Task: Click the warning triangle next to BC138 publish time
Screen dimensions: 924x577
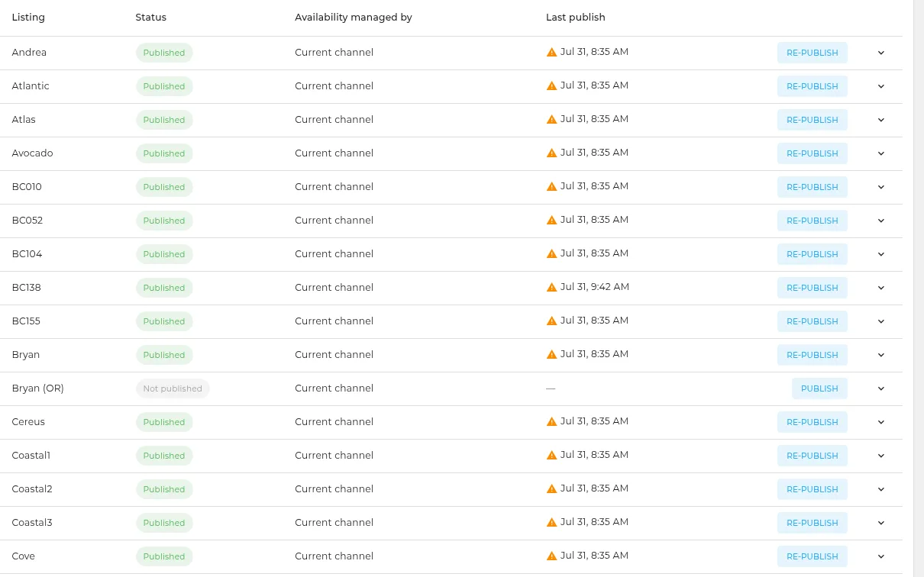Action: tap(551, 288)
